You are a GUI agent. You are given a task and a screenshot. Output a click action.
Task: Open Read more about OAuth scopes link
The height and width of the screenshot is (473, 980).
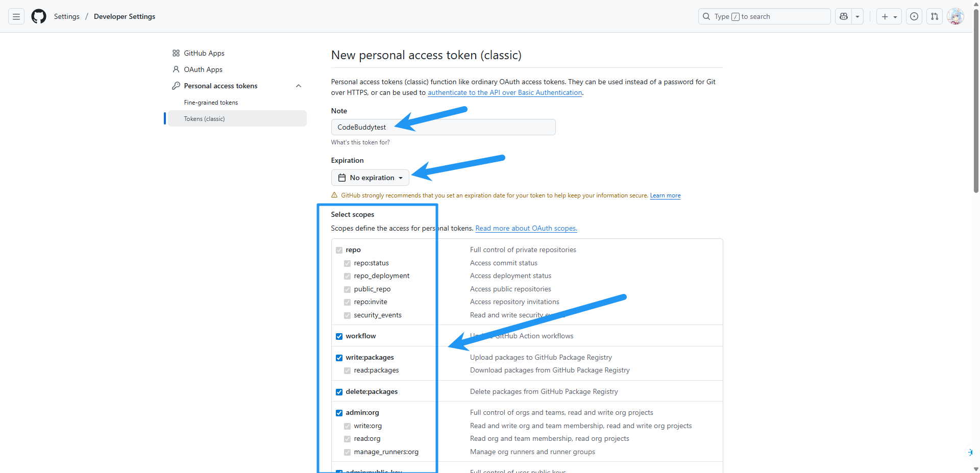[x=526, y=229]
